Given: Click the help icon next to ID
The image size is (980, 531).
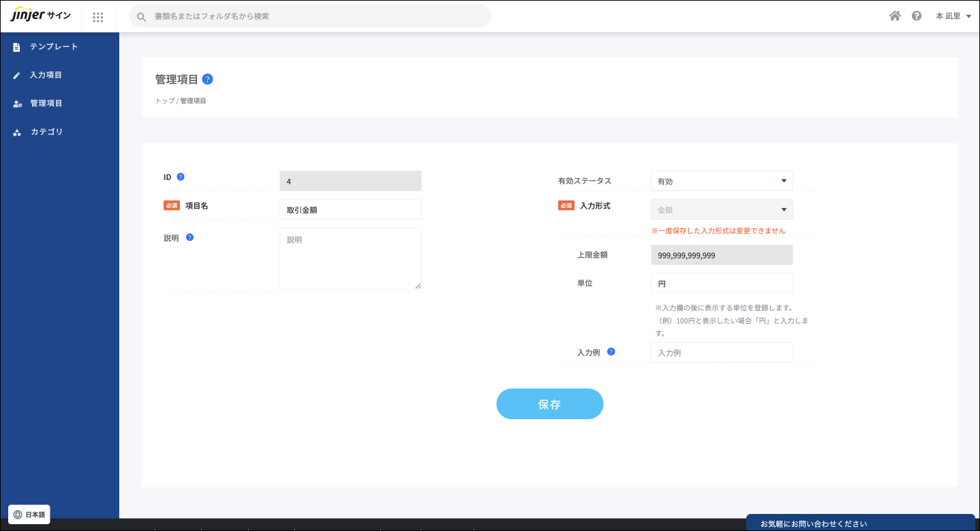Looking at the screenshot, I should [181, 177].
